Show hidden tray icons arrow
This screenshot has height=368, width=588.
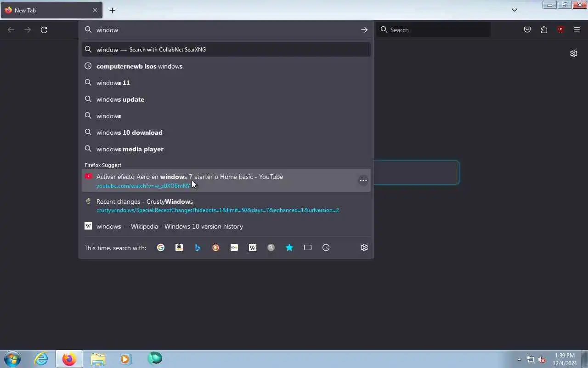click(x=520, y=359)
